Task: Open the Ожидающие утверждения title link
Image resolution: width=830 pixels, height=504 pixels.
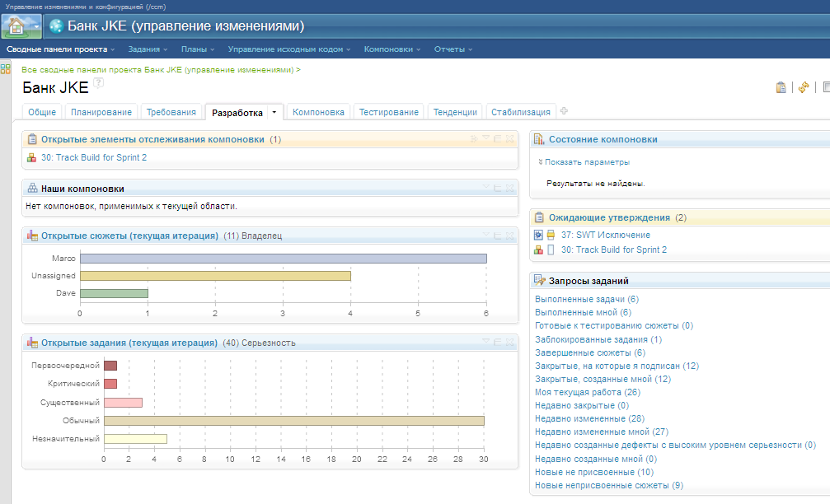Action: [609, 217]
